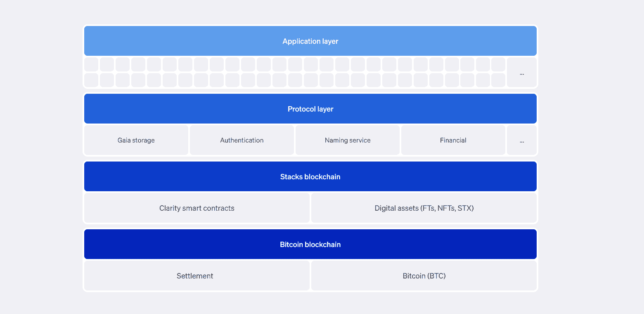Click the Digital assets (FTs, NFTs, STX) box
The image size is (644, 314).
[424, 208]
